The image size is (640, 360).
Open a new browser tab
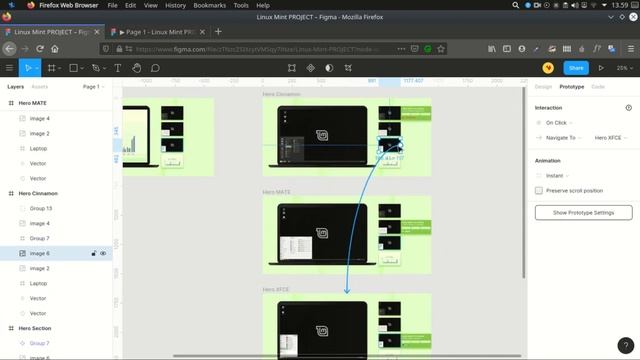[x=218, y=32]
